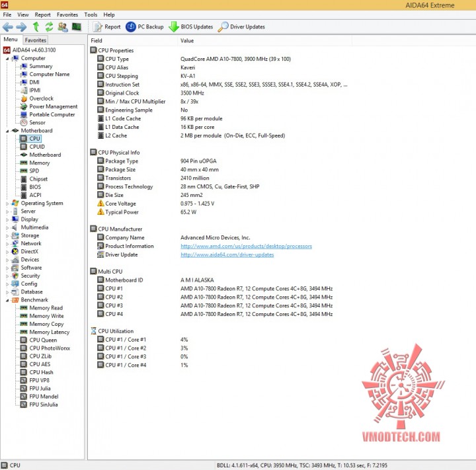Open the BIOS tree item
The width and height of the screenshot is (476, 470).
pyautogui.click(x=35, y=187)
